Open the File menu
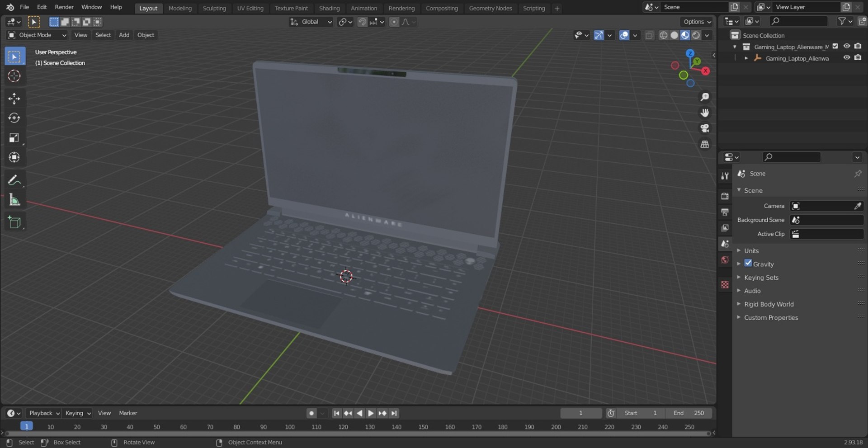This screenshot has width=868, height=448. coord(24,7)
